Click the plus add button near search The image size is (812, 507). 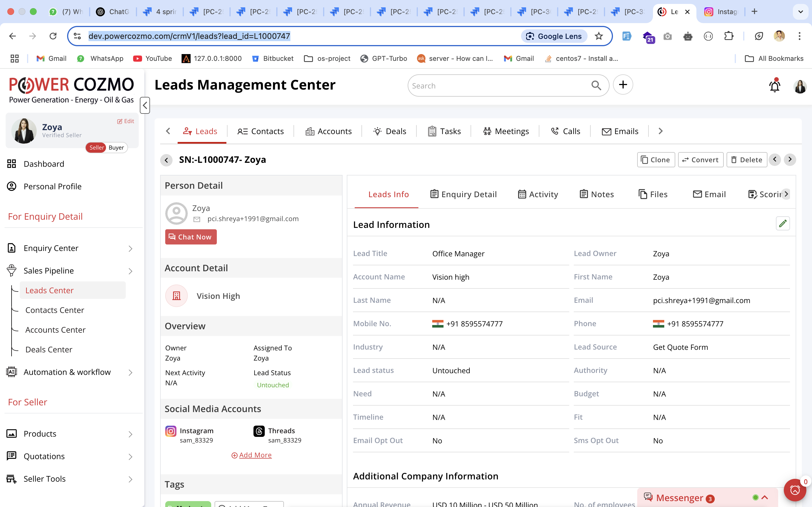623,85
